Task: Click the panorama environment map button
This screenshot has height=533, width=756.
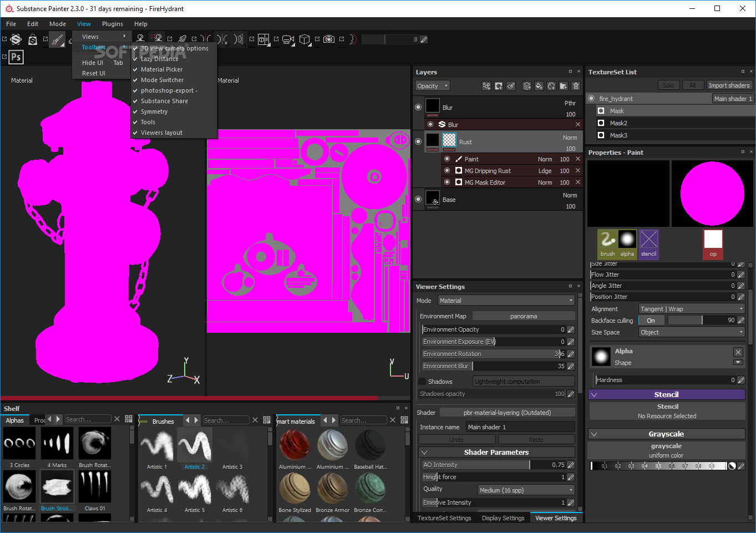Action: pyautogui.click(x=524, y=316)
